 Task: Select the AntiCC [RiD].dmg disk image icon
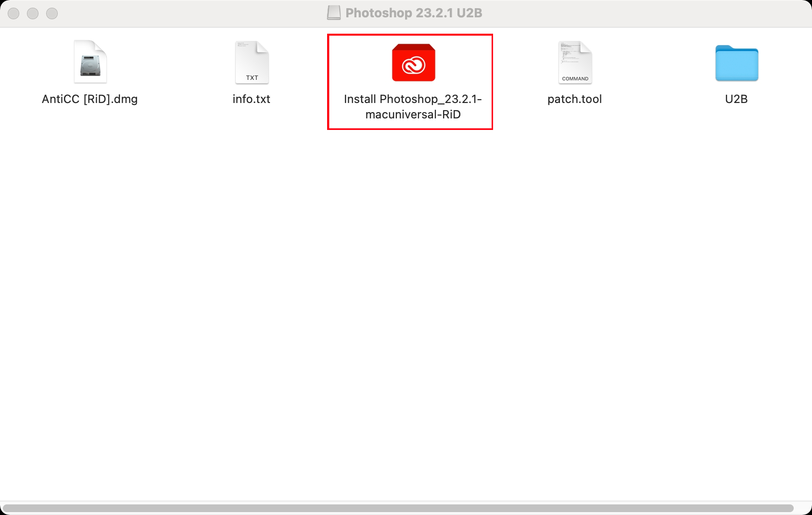click(90, 62)
